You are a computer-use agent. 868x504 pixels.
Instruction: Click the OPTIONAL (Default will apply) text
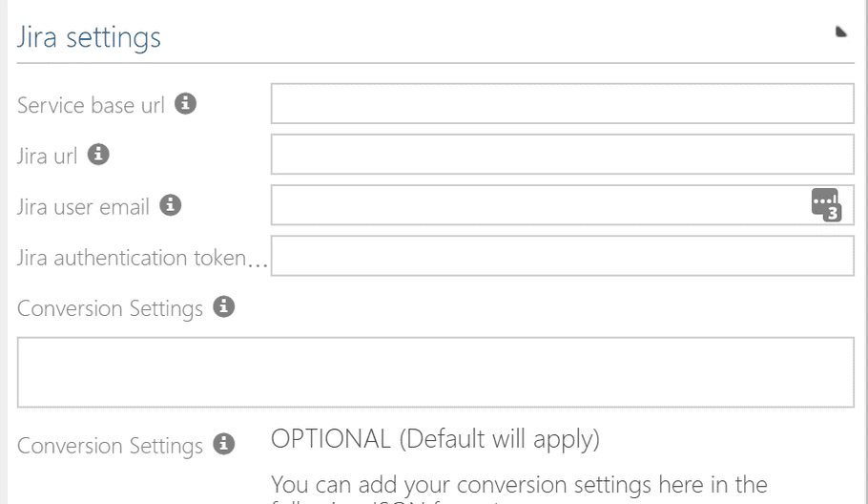point(435,439)
